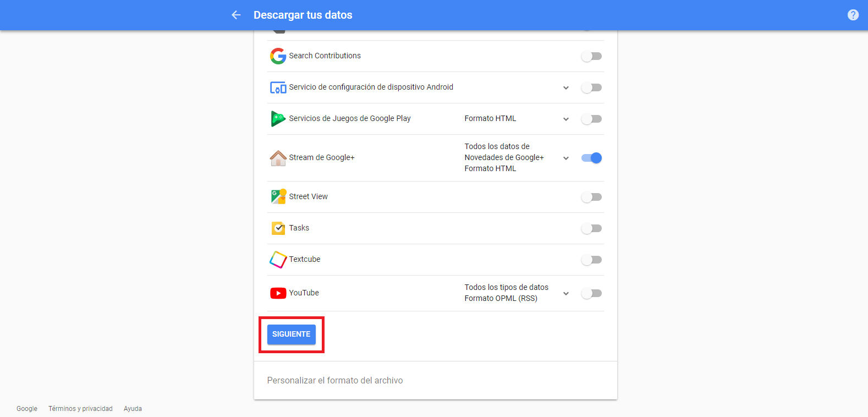Click the Google Play Games icon
The width and height of the screenshot is (868, 417).
click(278, 119)
